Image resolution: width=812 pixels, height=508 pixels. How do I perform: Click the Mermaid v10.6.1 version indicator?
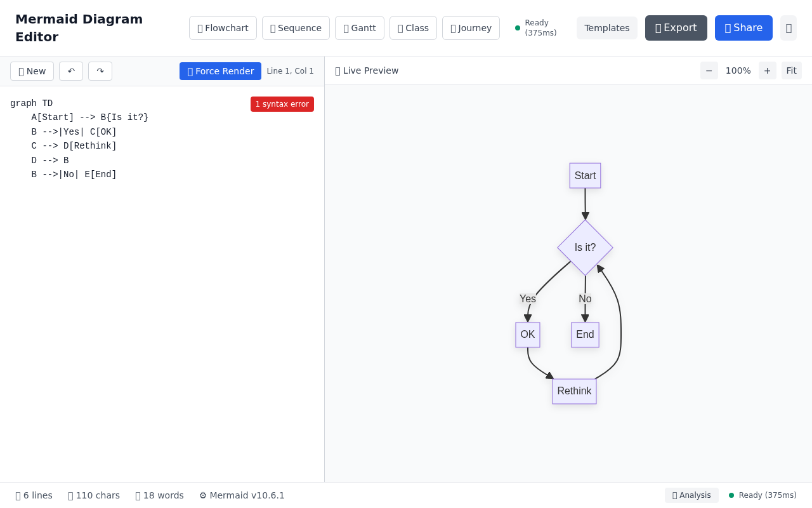pos(242,495)
